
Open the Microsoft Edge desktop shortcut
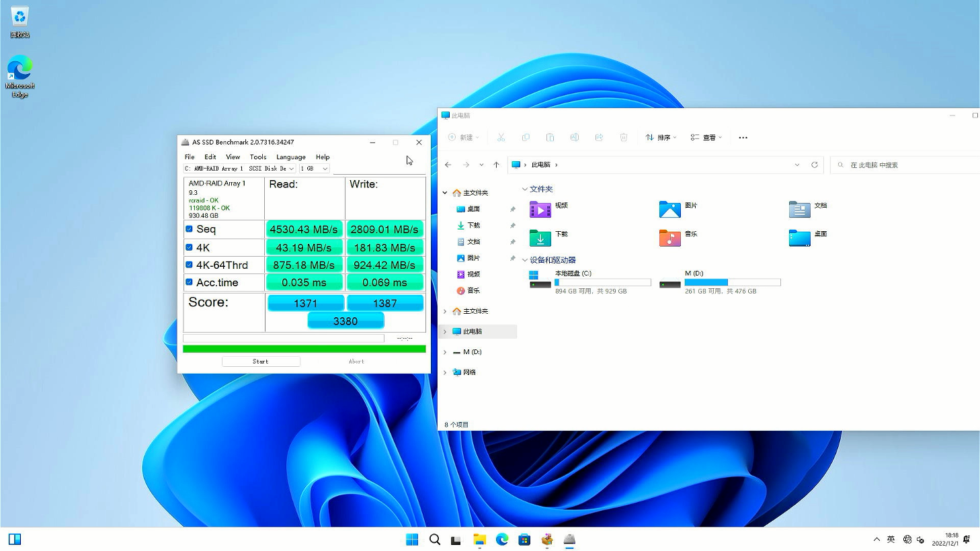(x=19, y=77)
